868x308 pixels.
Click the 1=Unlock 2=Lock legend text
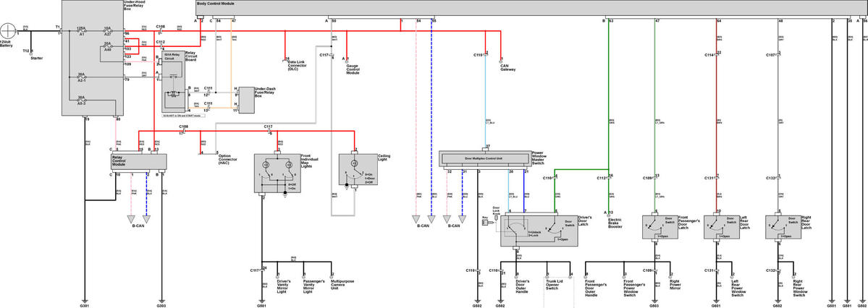pyautogui.click(x=536, y=234)
